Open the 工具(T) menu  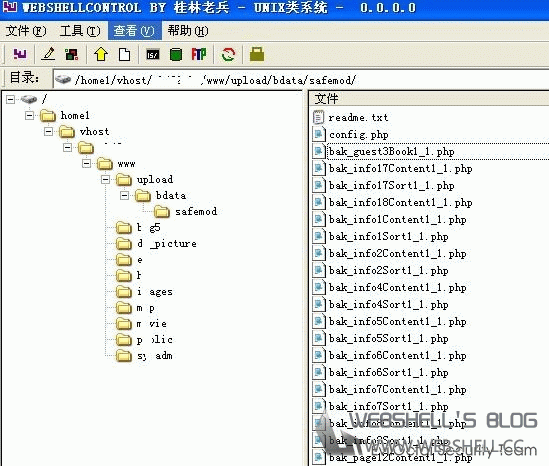point(80,31)
